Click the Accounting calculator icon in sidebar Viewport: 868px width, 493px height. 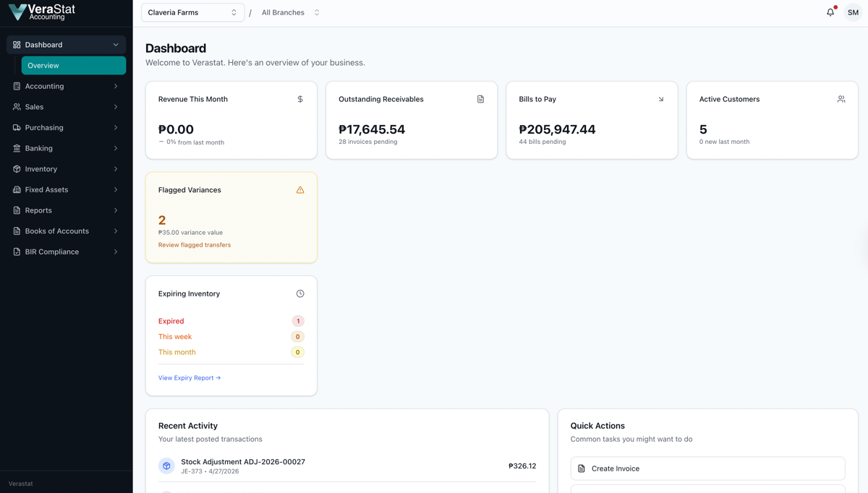[x=17, y=86]
